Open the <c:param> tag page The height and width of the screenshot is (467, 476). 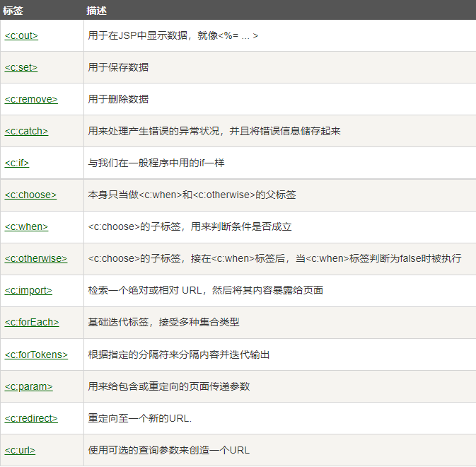28,386
